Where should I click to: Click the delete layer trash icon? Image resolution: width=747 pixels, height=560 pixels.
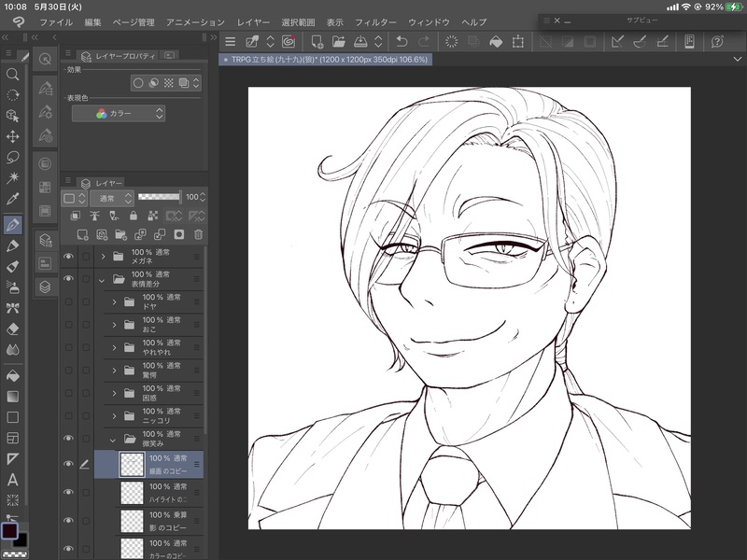(197, 234)
